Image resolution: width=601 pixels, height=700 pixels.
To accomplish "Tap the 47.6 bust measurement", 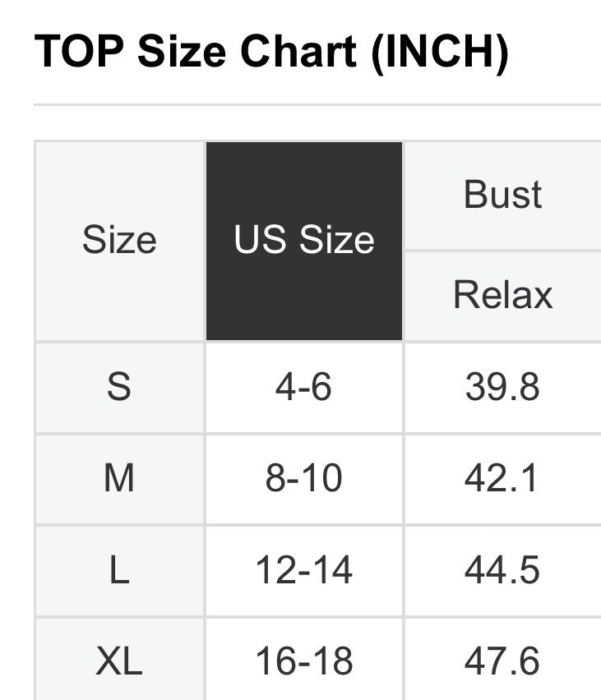I will (502, 661).
